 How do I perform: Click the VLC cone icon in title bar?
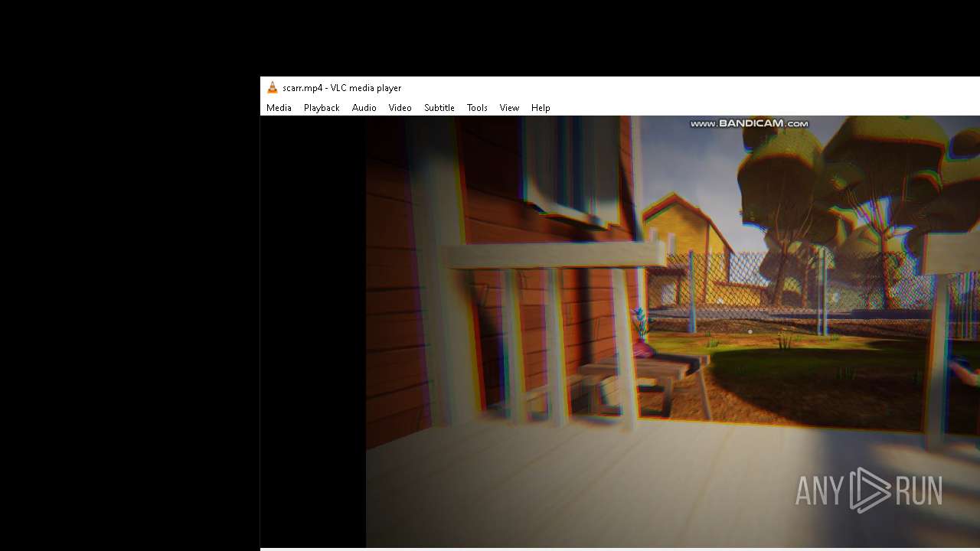pyautogui.click(x=272, y=88)
